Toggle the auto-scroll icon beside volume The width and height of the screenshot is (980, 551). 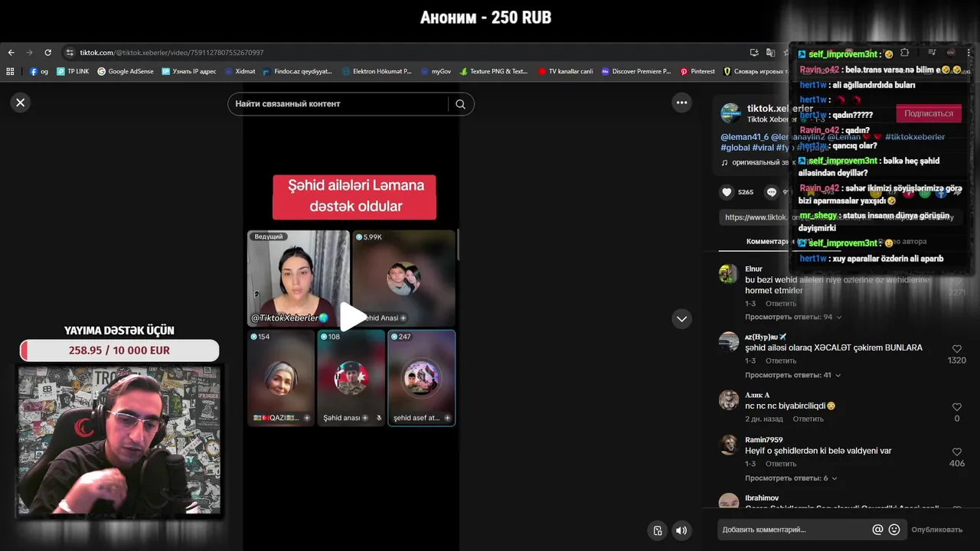657,530
